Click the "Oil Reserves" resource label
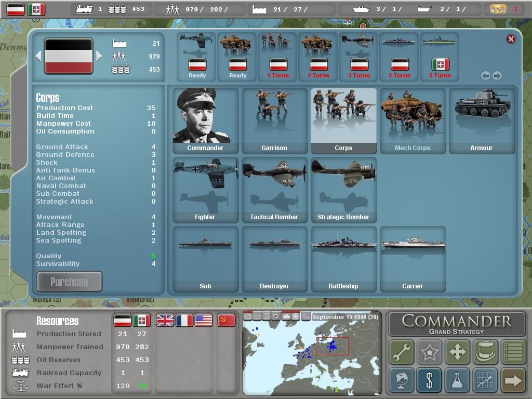Image resolution: width=532 pixels, height=399 pixels. tap(58, 360)
